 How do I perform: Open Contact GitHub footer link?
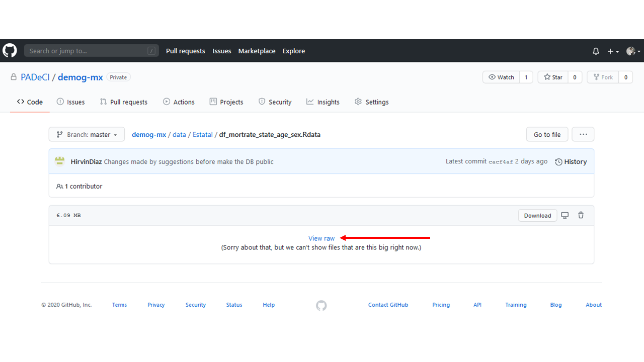click(388, 305)
